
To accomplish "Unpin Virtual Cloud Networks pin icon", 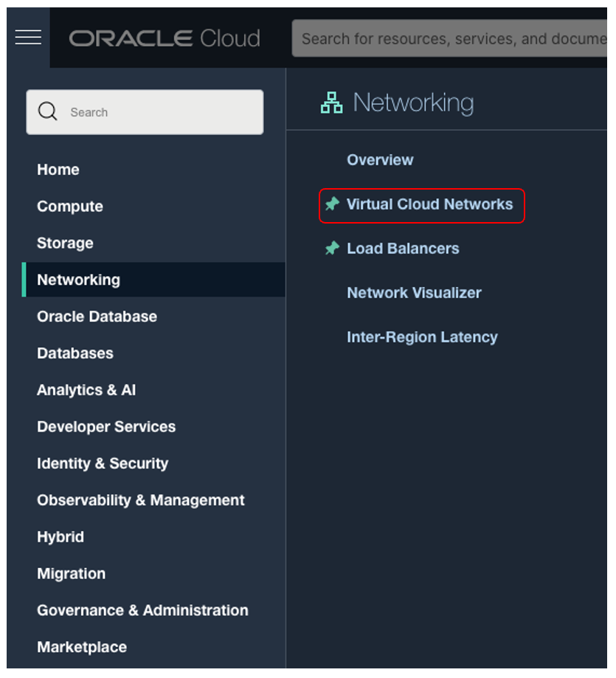I will 333,204.
